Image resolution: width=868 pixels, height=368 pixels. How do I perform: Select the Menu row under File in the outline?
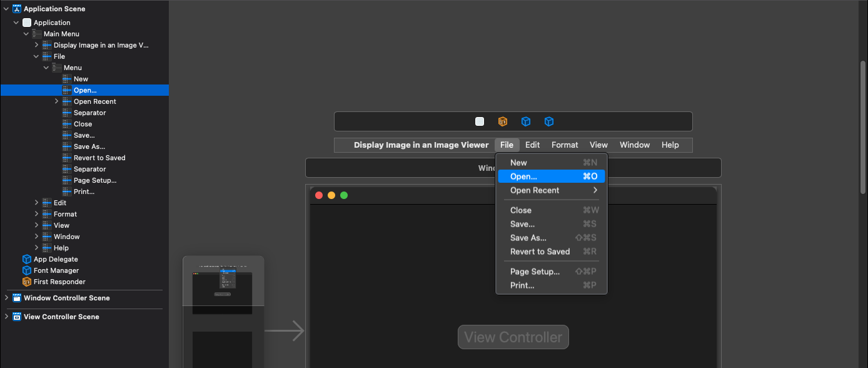[x=84, y=68]
